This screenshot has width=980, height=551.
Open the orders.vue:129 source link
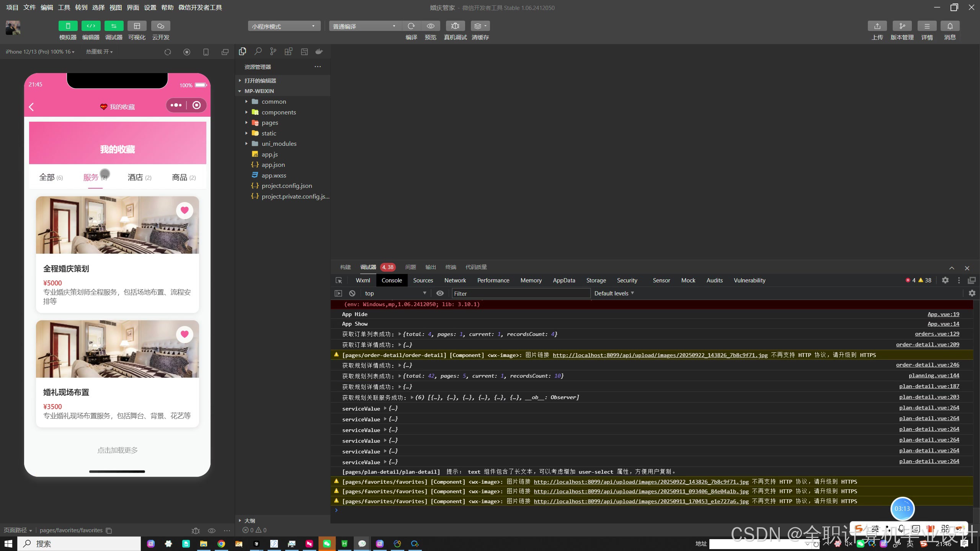937,334
